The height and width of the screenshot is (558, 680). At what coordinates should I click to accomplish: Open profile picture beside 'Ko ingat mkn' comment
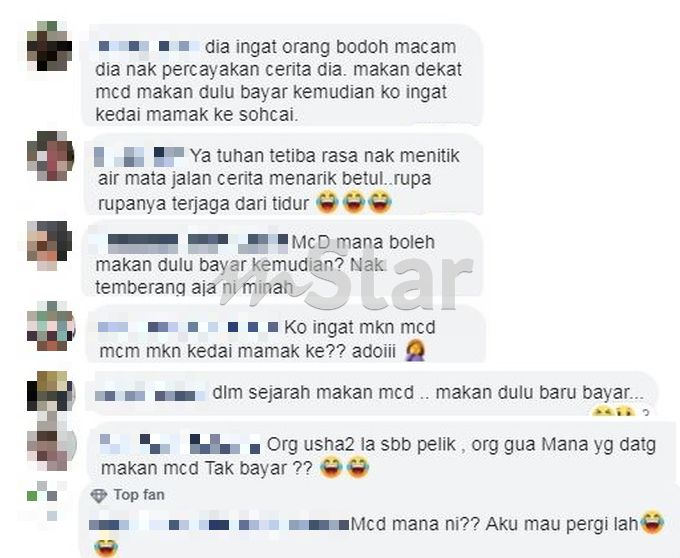[51, 326]
